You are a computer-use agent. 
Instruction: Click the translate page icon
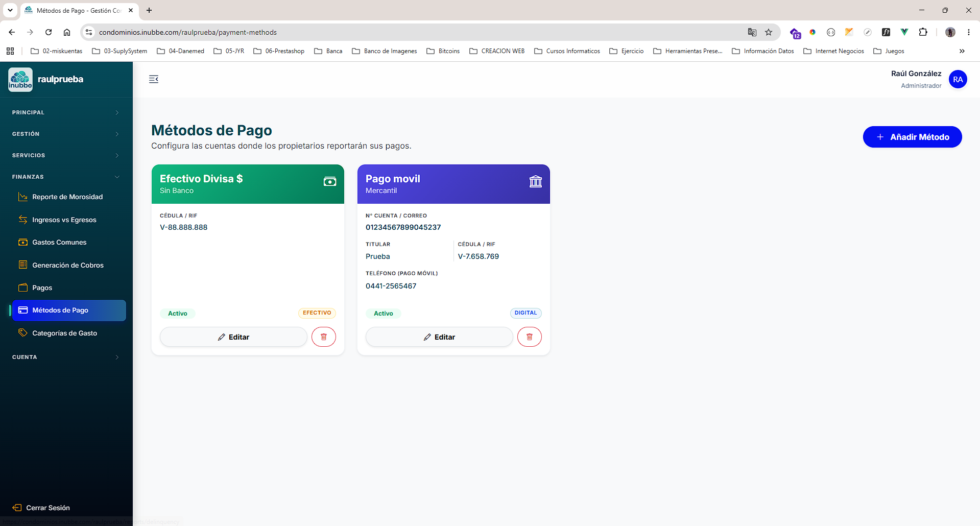point(752,32)
